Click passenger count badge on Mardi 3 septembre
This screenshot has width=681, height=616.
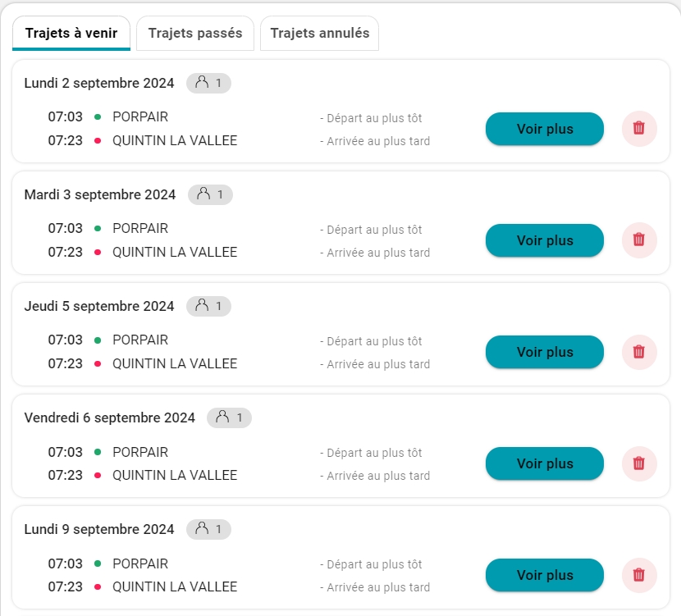(x=210, y=194)
